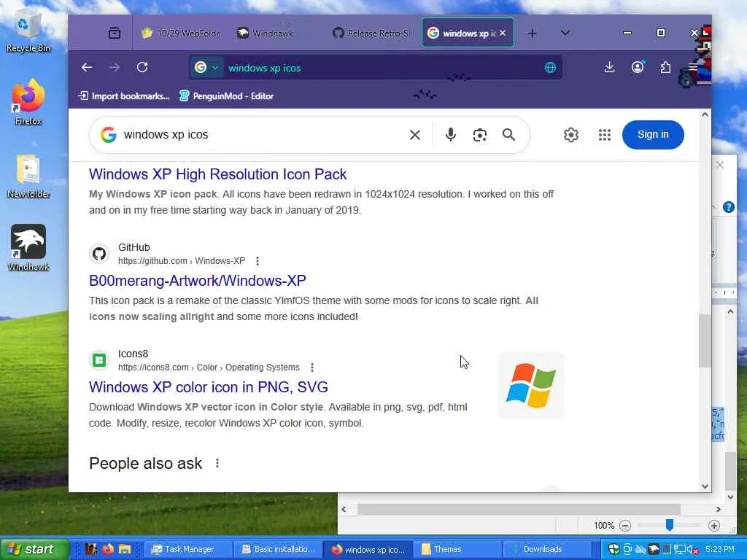
Task: Start Google voice search microphone
Action: click(x=450, y=135)
